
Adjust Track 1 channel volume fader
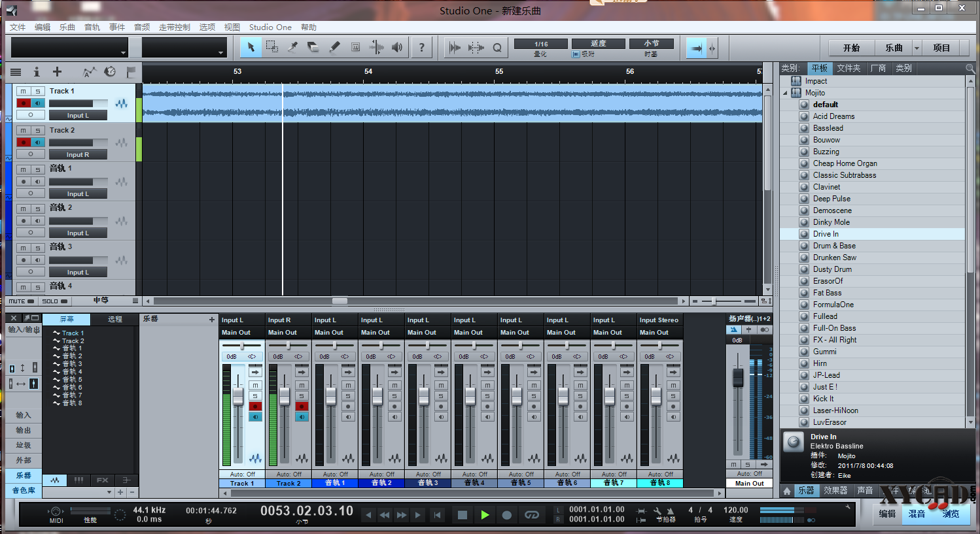(238, 395)
